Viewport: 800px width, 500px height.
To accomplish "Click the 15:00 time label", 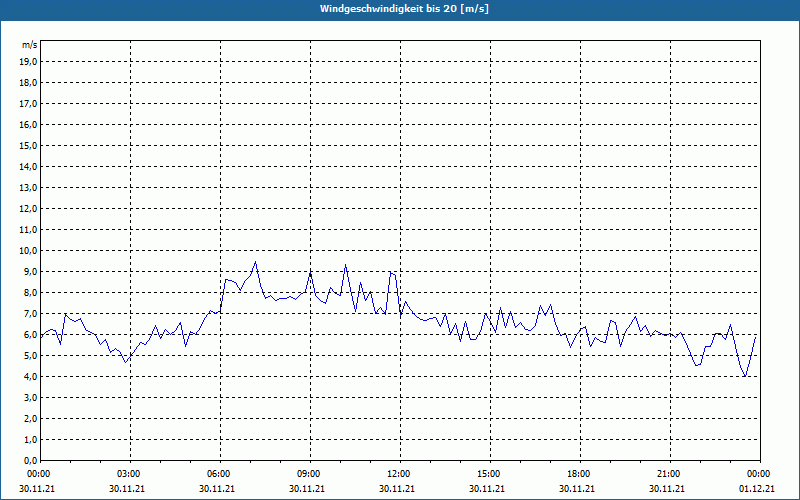I will point(489,474).
